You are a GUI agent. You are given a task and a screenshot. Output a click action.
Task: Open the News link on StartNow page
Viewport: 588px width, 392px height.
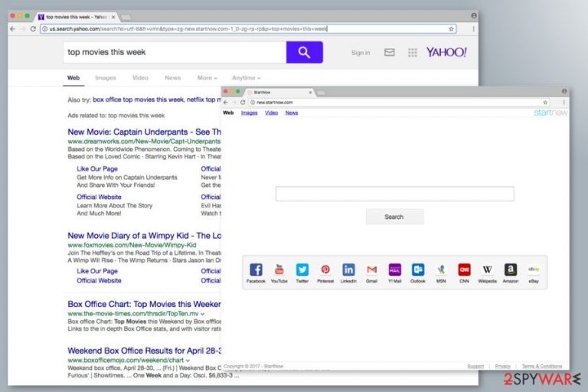point(292,113)
